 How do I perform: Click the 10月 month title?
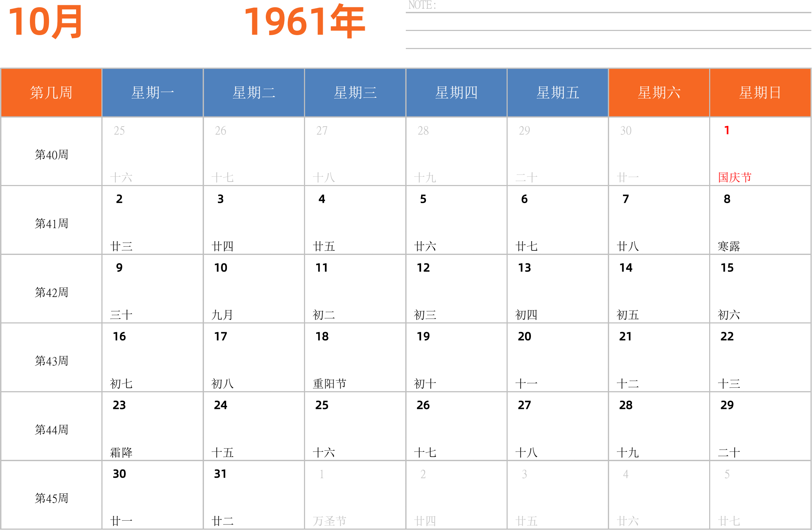pos(45,22)
